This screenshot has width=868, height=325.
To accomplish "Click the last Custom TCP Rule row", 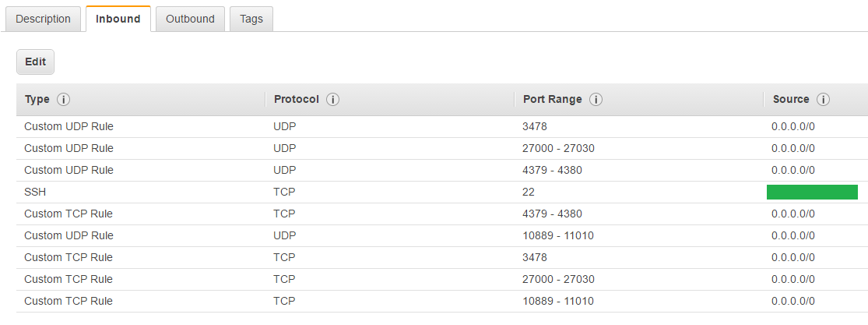I will coord(69,301).
